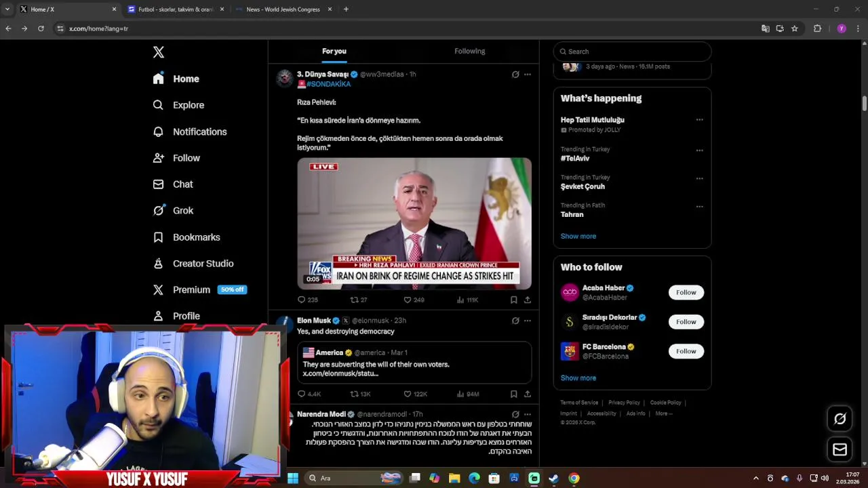Viewport: 868px width, 488px height.
Task: Open a new browser tab
Action: pos(346,9)
